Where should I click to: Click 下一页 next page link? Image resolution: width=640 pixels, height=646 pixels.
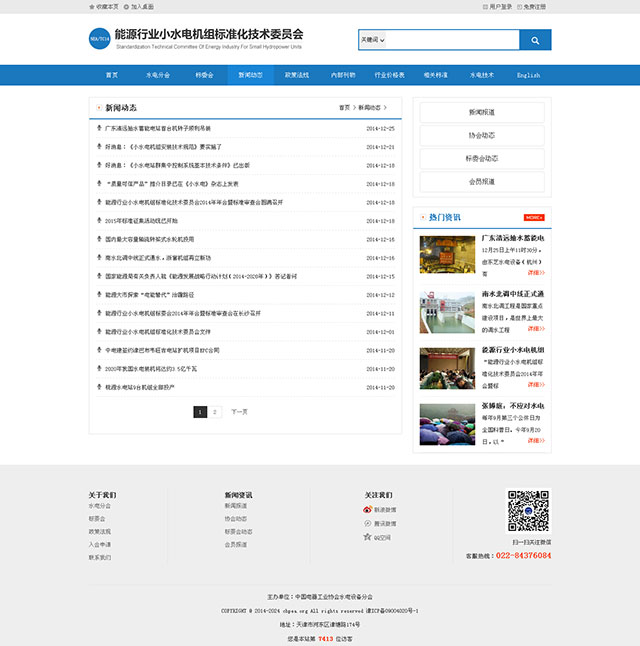(239, 411)
